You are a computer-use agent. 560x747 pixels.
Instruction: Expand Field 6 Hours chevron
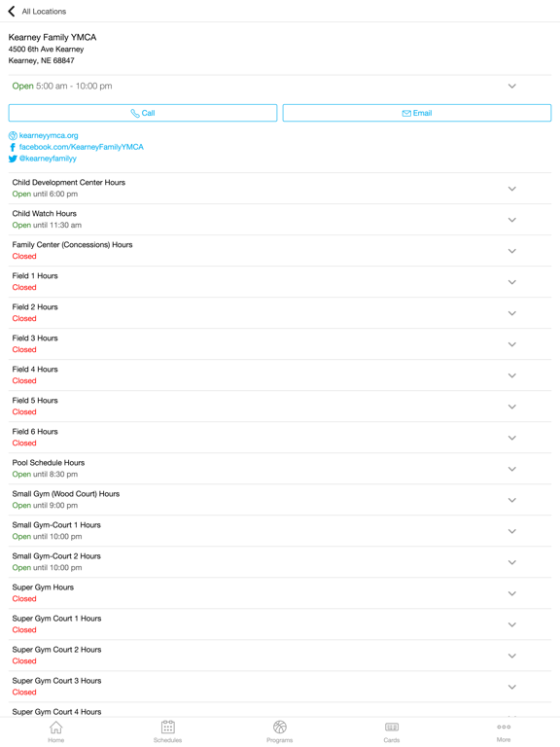[512, 438]
